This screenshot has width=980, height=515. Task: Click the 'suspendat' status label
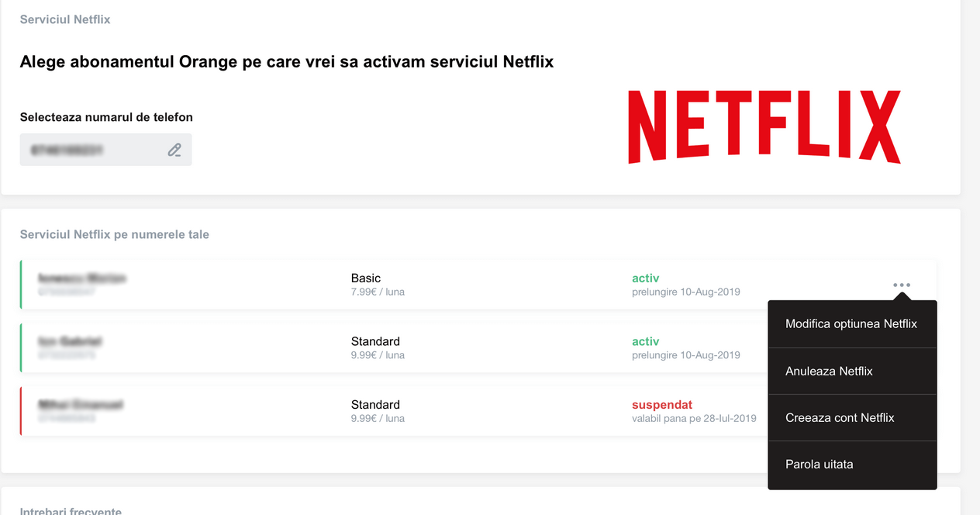(x=661, y=404)
